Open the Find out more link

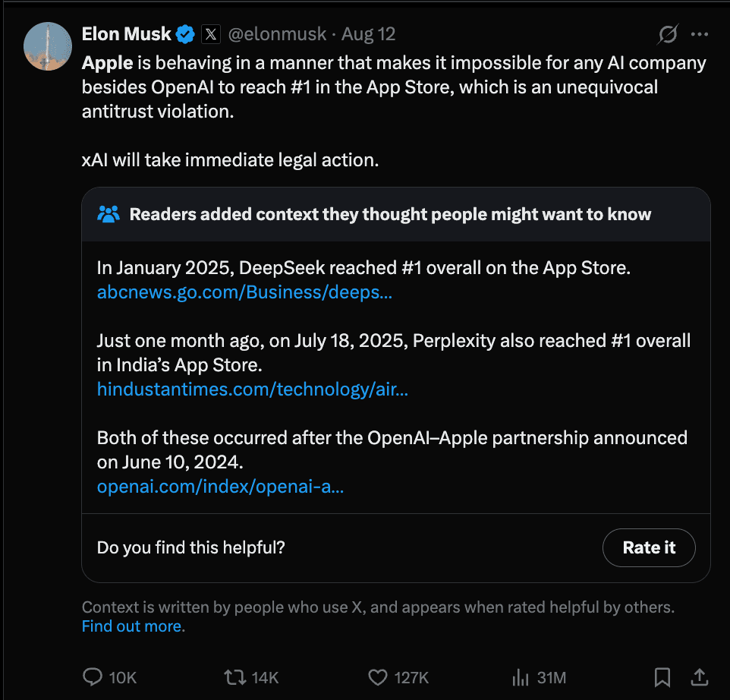(x=132, y=626)
